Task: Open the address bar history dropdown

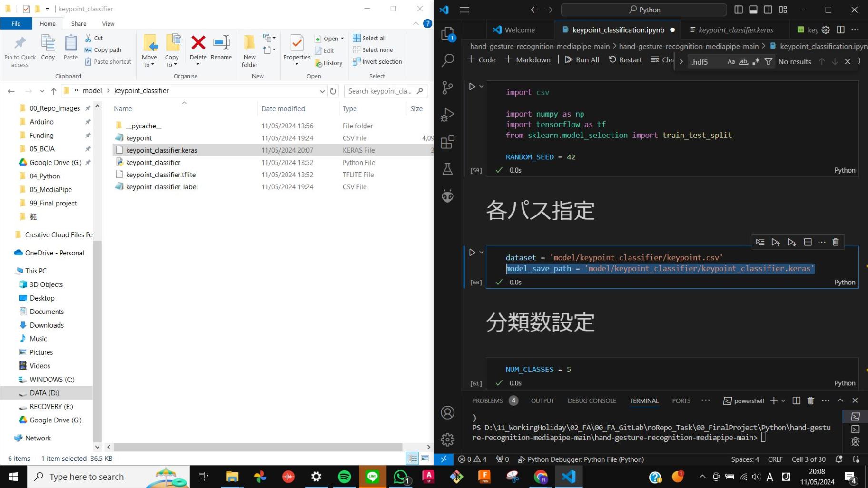Action: click(x=322, y=91)
